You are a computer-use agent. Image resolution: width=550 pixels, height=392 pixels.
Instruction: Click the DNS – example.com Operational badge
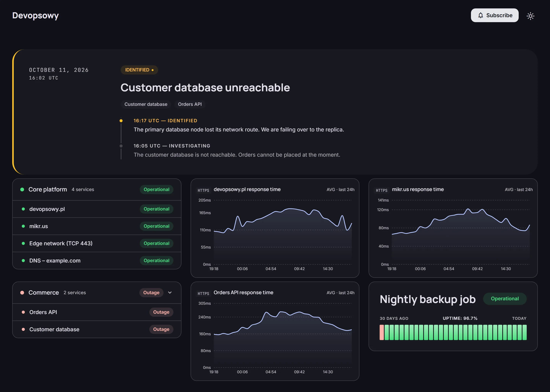(x=156, y=260)
